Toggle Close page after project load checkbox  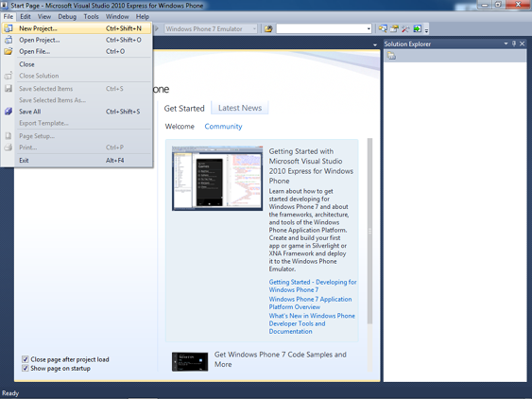tap(26, 359)
